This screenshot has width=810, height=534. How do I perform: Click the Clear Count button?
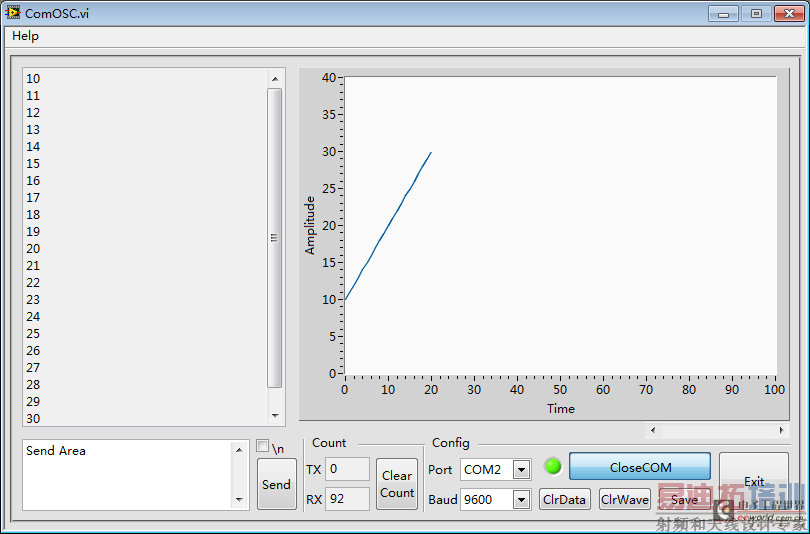tap(397, 484)
